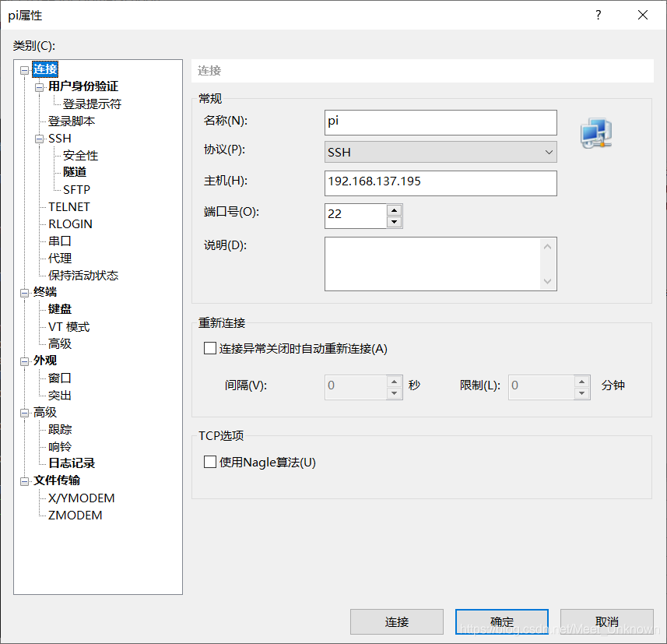The width and height of the screenshot is (667, 644).
Task: Click the remote session computer icon
Action: click(x=595, y=133)
